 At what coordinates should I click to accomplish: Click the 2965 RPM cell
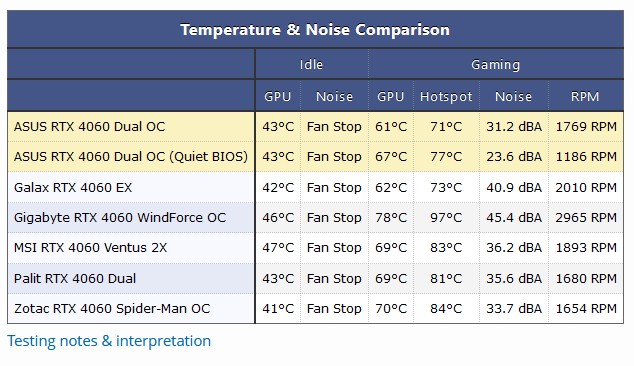tap(586, 218)
